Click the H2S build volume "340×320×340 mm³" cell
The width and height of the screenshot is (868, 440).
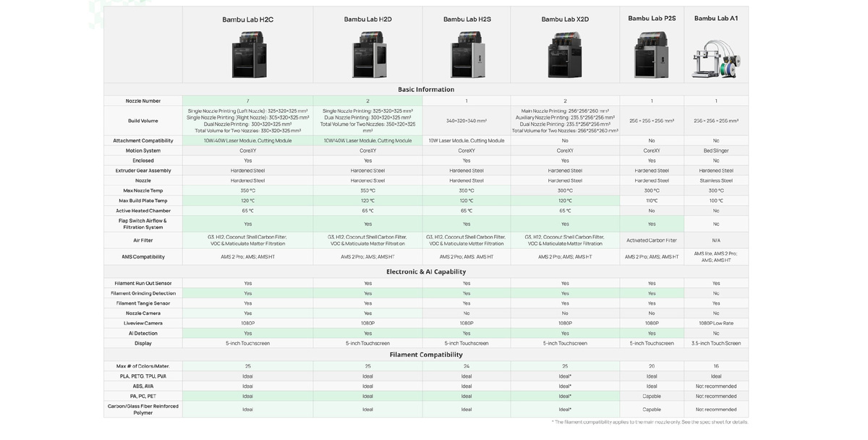467,121
